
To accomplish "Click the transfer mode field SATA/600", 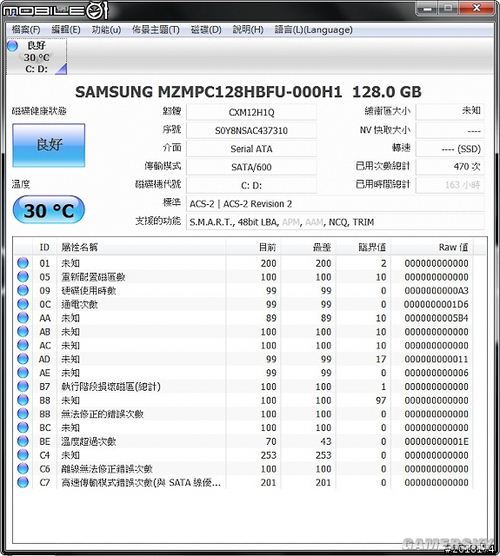I will tap(251, 167).
